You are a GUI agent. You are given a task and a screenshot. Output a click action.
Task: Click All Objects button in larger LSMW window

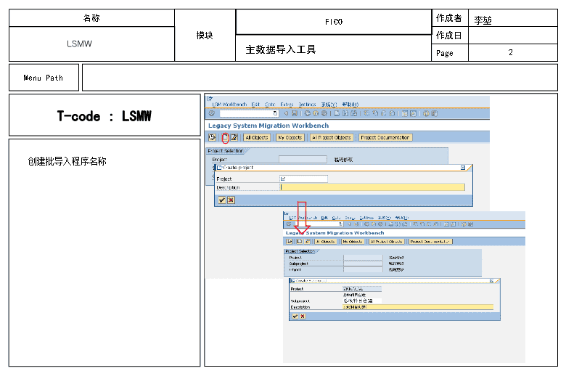pos(257,137)
